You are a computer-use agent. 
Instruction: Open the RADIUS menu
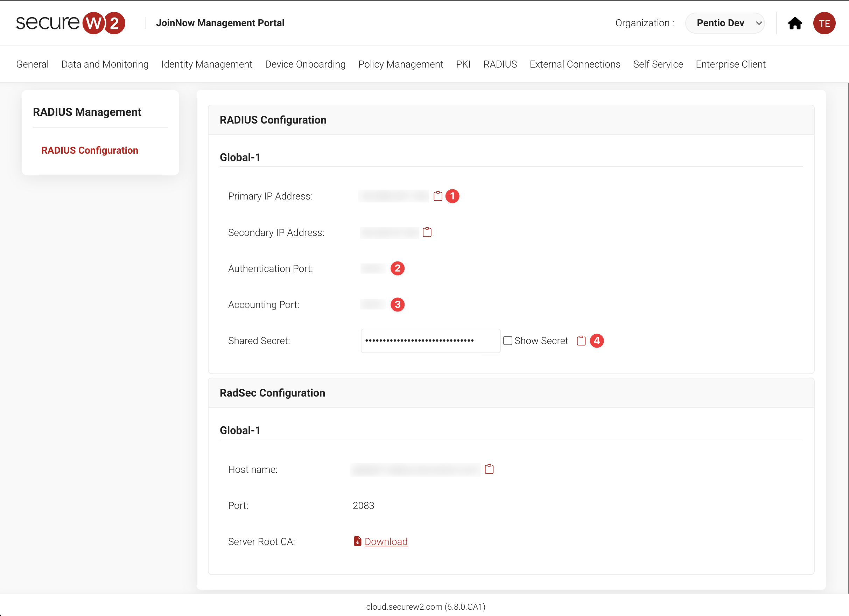coord(500,64)
